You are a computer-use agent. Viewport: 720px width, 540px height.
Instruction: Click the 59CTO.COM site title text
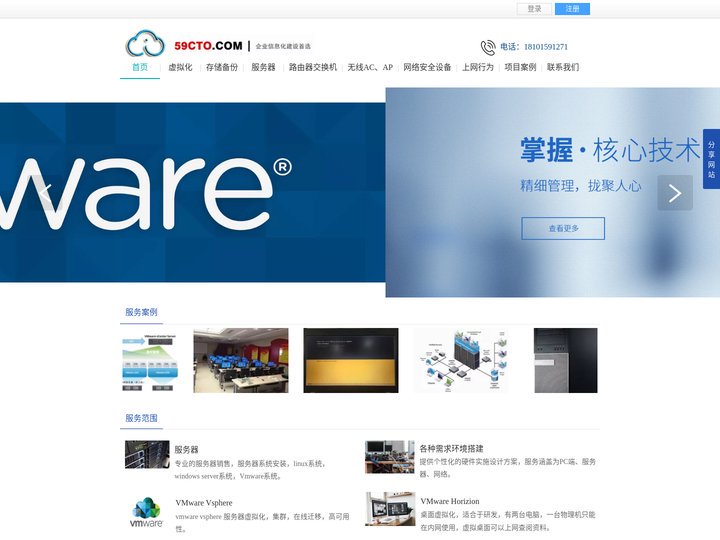point(208,46)
